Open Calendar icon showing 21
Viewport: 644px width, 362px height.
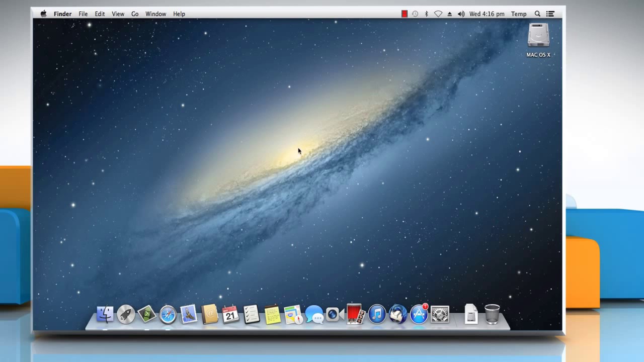click(230, 315)
